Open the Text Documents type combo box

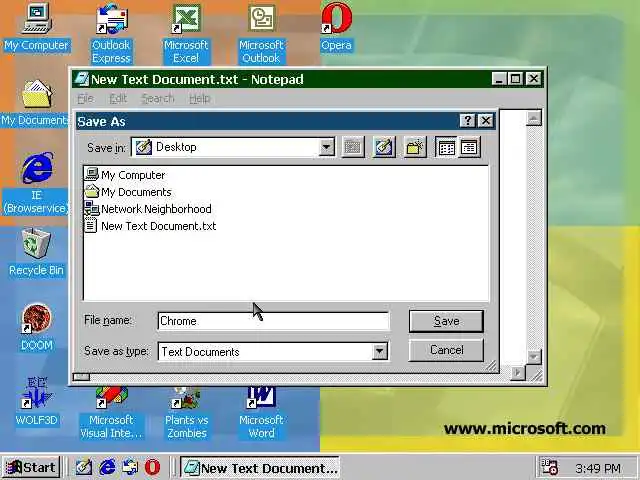coord(273,351)
